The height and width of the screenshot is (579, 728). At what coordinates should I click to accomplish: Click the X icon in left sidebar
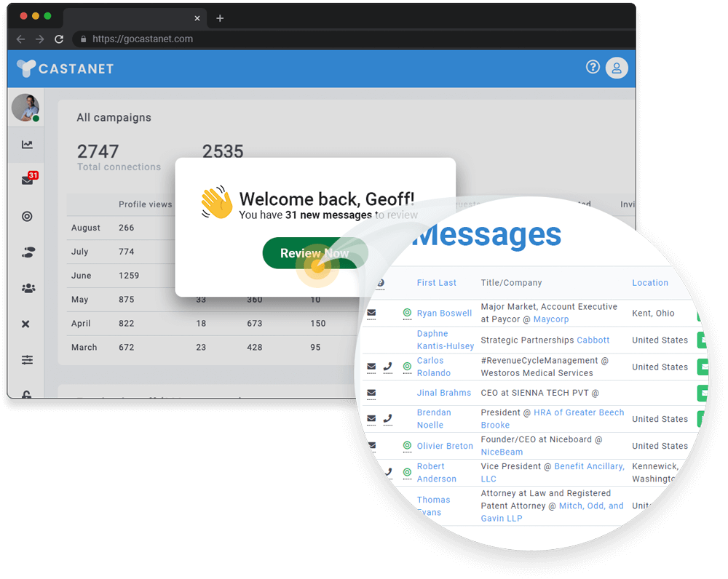coord(26,324)
